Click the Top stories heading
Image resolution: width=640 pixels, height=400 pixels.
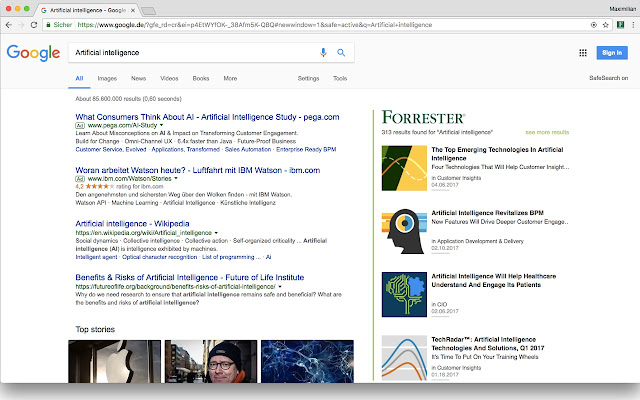click(x=95, y=329)
